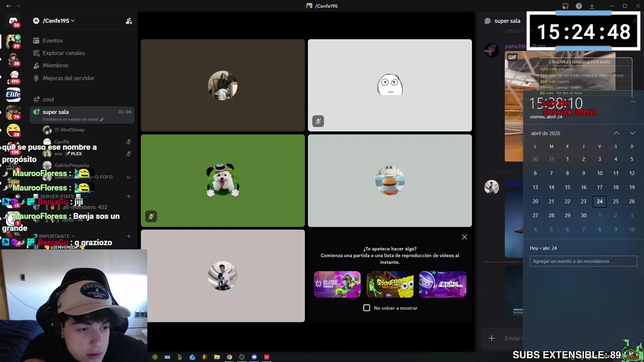Click the 31:06 call timer text
The image size is (644, 362).
(x=125, y=112)
